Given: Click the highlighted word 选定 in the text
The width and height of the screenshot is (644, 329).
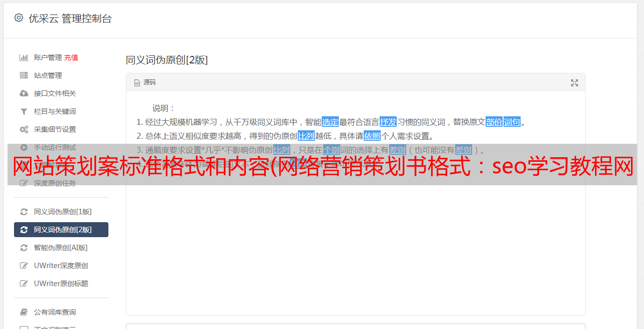Looking at the screenshot, I should (x=330, y=122).
